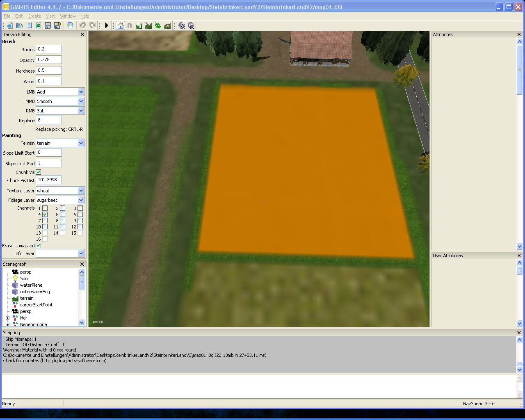This screenshot has height=420, width=525.
Task: Close the Scenegraph panel
Action: [82, 264]
